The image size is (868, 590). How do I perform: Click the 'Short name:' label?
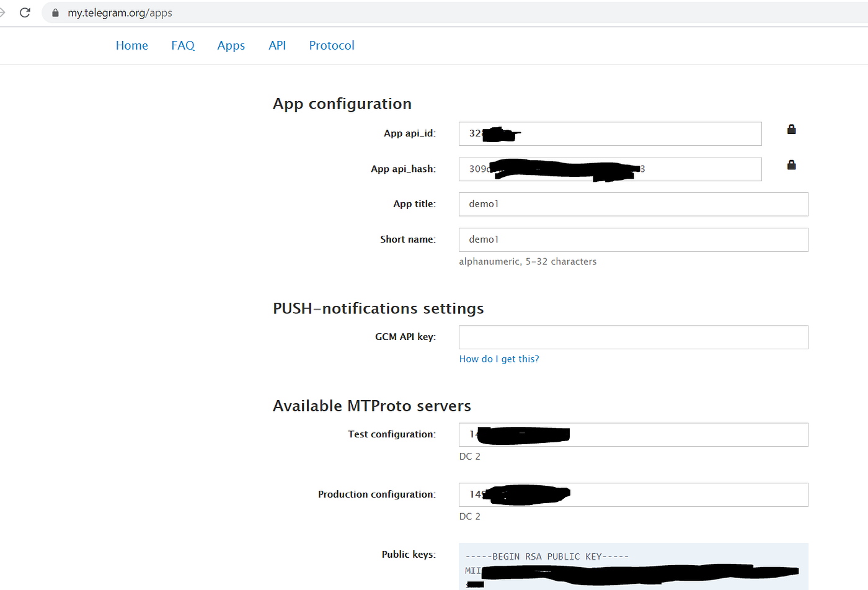408,239
